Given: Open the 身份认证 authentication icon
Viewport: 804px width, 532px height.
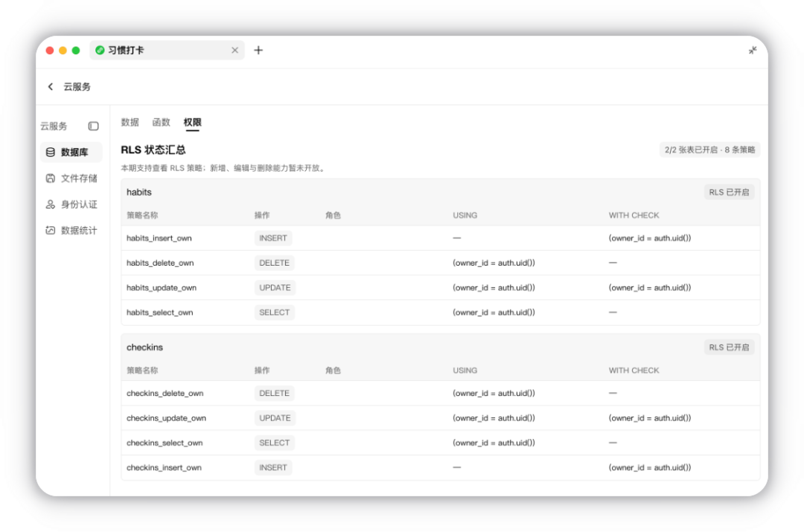Looking at the screenshot, I should [51, 205].
